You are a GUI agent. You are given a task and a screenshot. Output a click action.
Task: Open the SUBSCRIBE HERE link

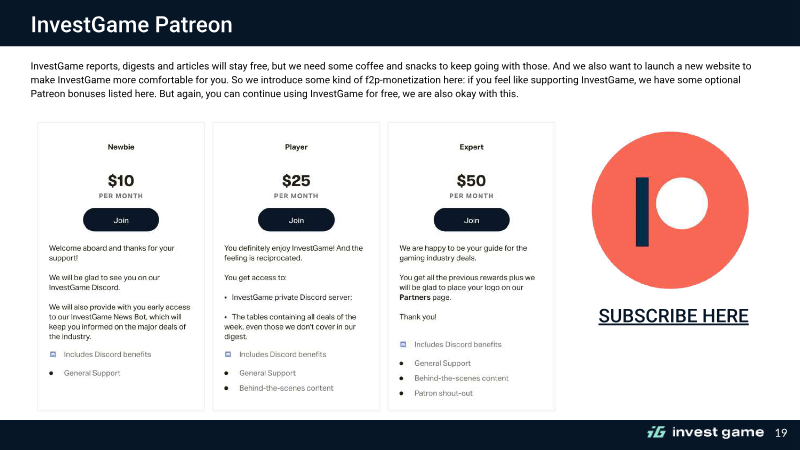673,316
